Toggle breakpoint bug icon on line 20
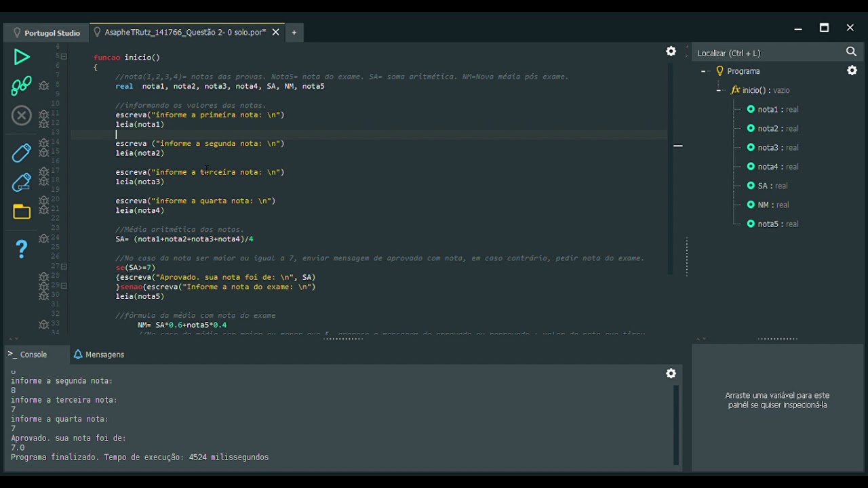 [x=43, y=201]
